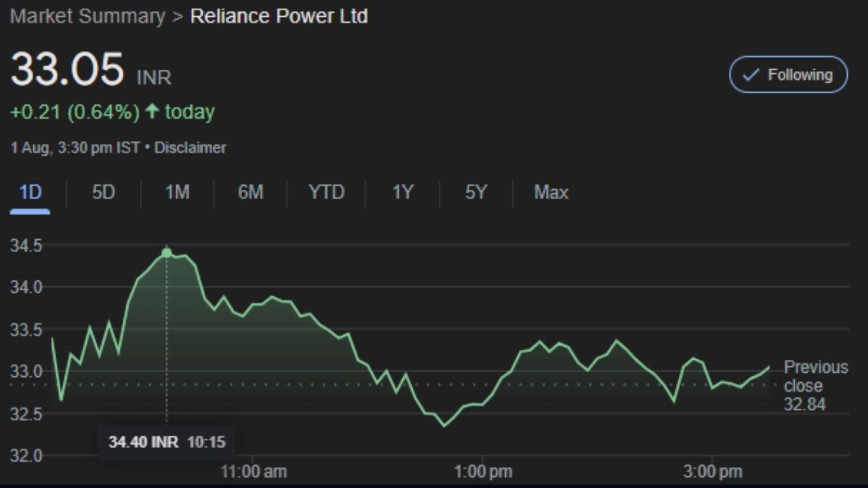Switch to the YTD time range tab
This screenshot has width=868, height=488.
326,192
